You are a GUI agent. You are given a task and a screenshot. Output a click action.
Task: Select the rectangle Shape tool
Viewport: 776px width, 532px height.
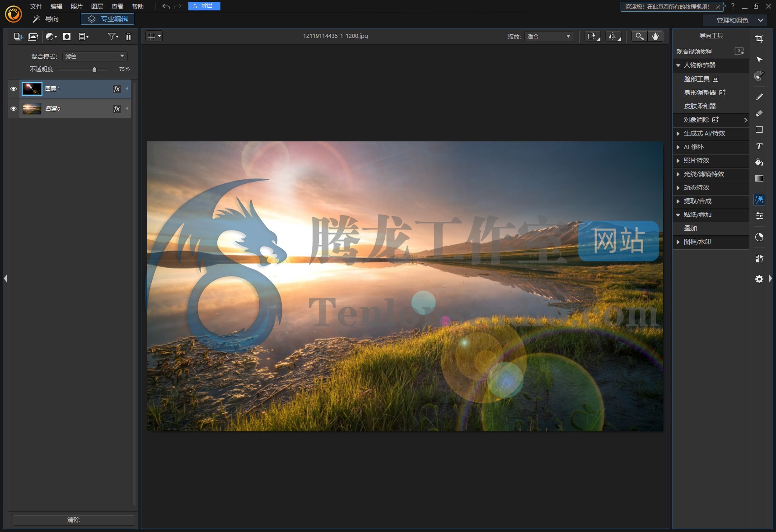pyautogui.click(x=759, y=130)
